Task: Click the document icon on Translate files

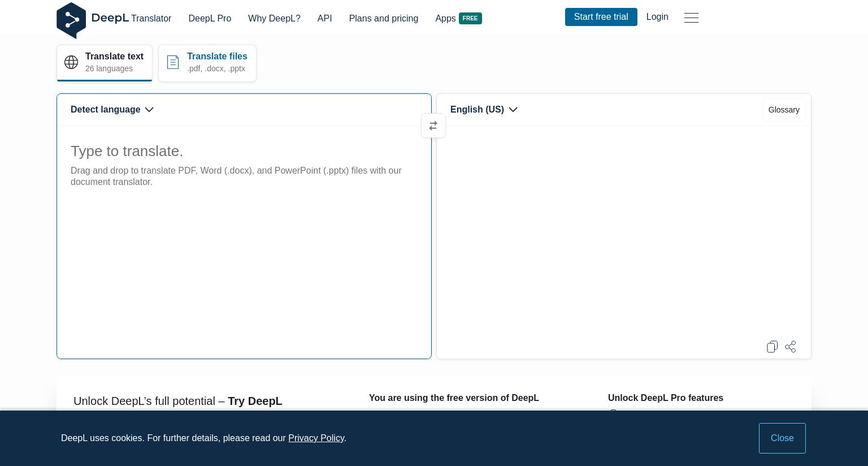Action: click(173, 62)
